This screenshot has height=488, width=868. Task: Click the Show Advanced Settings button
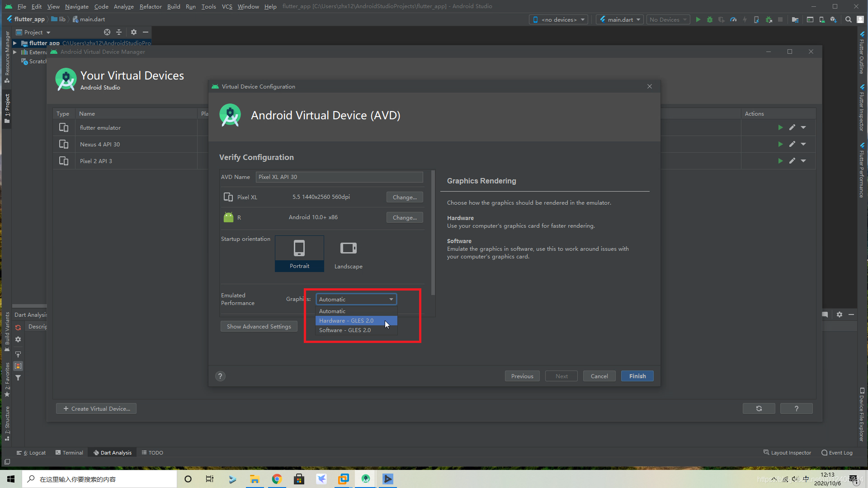tap(259, 327)
